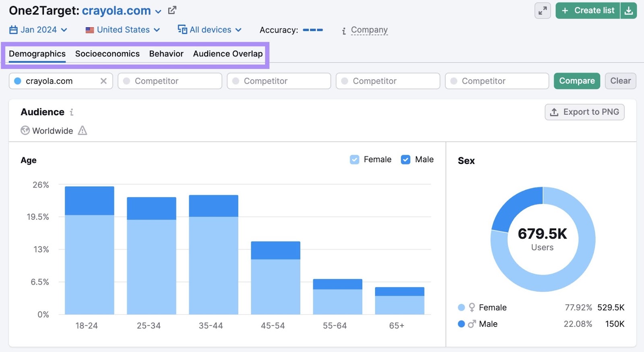Uncheck the Female checkbox
Image resolution: width=644 pixels, height=352 pixels.
point(355,160)
